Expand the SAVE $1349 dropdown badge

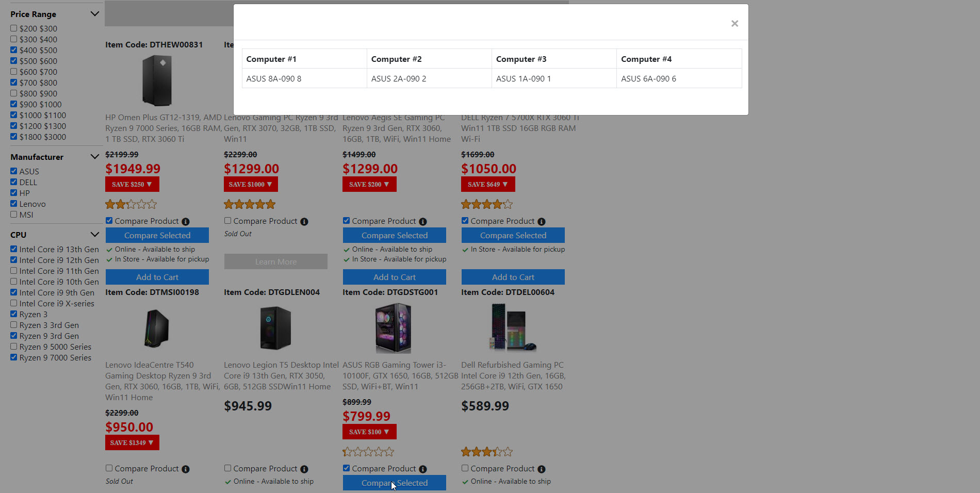click(132, 442)
